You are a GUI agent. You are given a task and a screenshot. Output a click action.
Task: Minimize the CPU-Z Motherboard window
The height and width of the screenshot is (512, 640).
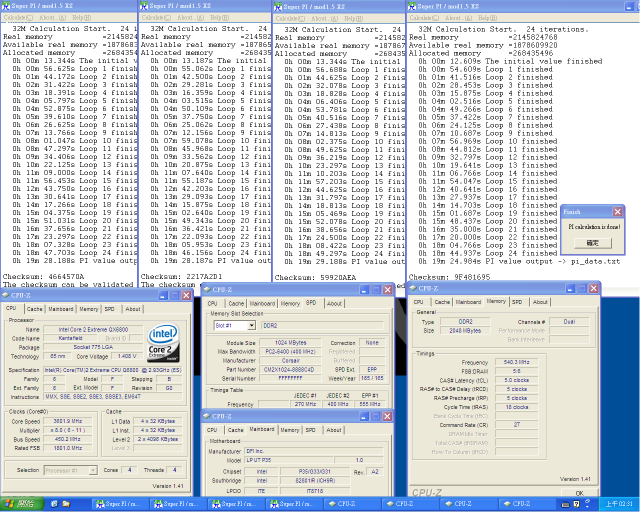(364, 416)
